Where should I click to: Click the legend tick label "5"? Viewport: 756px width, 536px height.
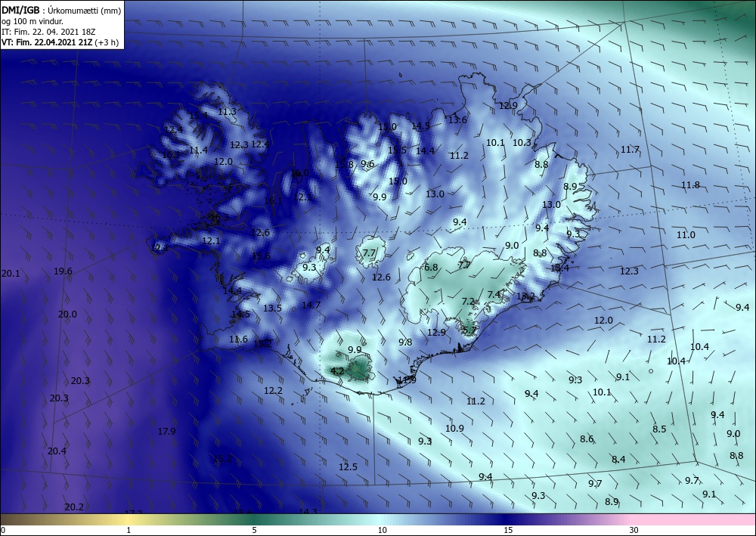[254, 530]
